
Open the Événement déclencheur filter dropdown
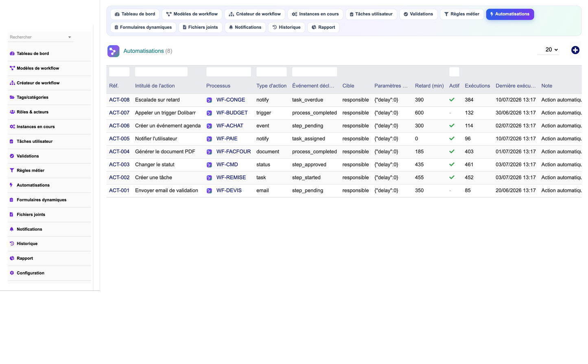point(315,72)
